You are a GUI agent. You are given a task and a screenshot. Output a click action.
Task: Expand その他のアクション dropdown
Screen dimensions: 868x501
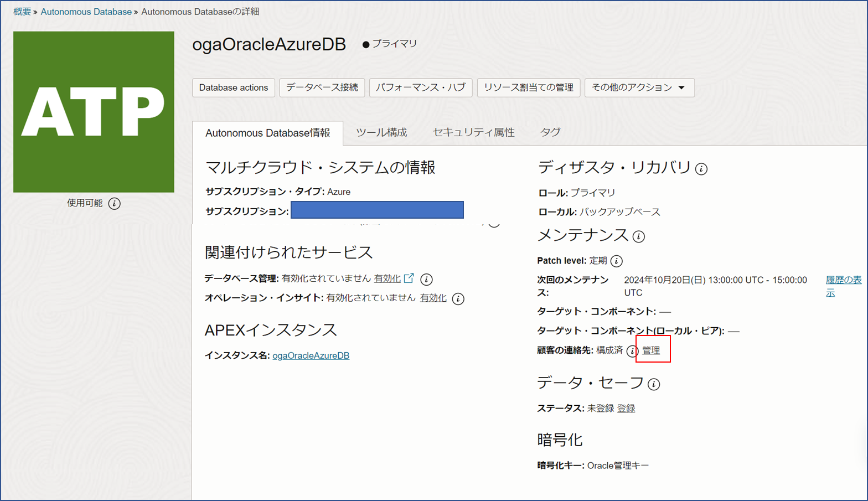click(639, 87)
